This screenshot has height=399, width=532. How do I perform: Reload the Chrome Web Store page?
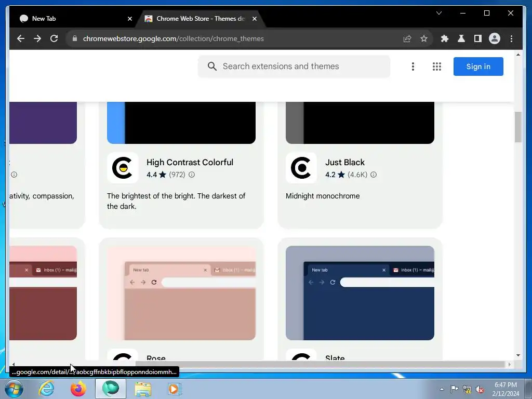point(54,38)
